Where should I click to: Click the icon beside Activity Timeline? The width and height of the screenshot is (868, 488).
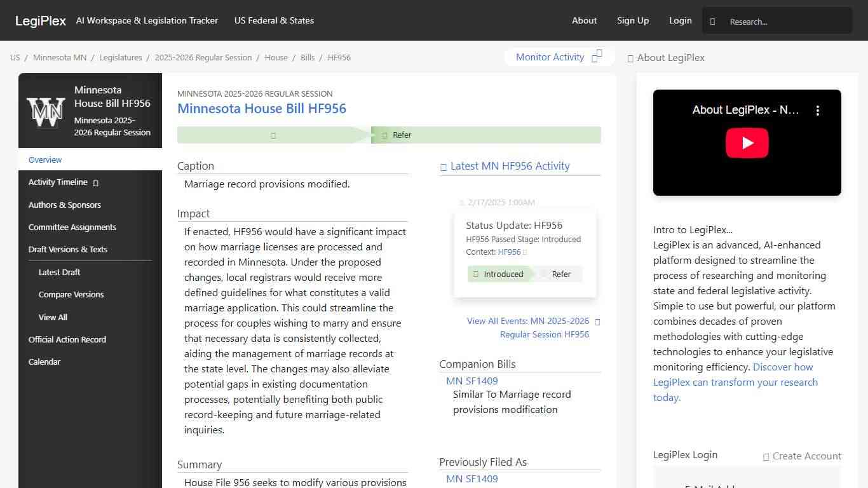click(x=96, y=183)
